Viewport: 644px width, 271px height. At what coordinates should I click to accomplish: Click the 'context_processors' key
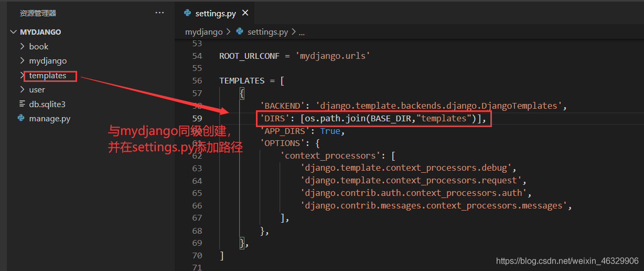[331, 155]
